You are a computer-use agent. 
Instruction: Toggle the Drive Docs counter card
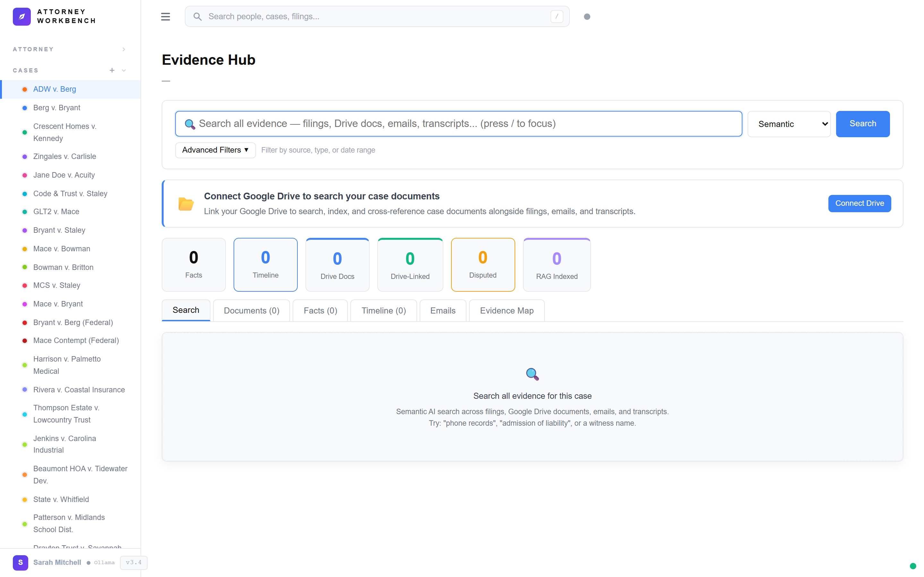[337, 264]
